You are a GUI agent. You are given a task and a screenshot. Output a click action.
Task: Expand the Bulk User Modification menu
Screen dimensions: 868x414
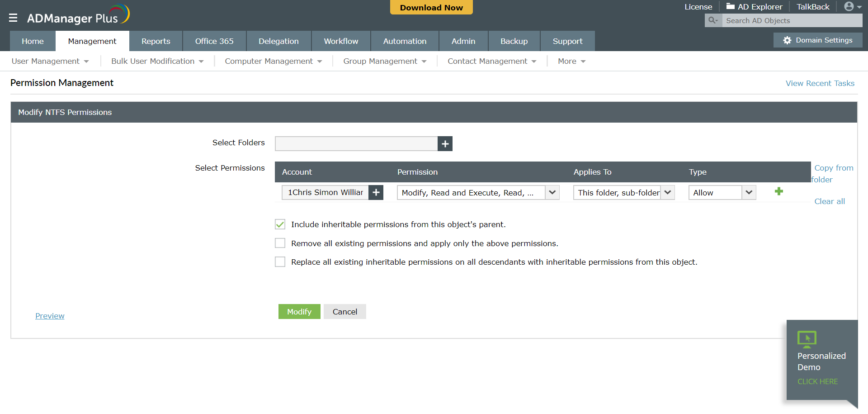tap(157, 61)
